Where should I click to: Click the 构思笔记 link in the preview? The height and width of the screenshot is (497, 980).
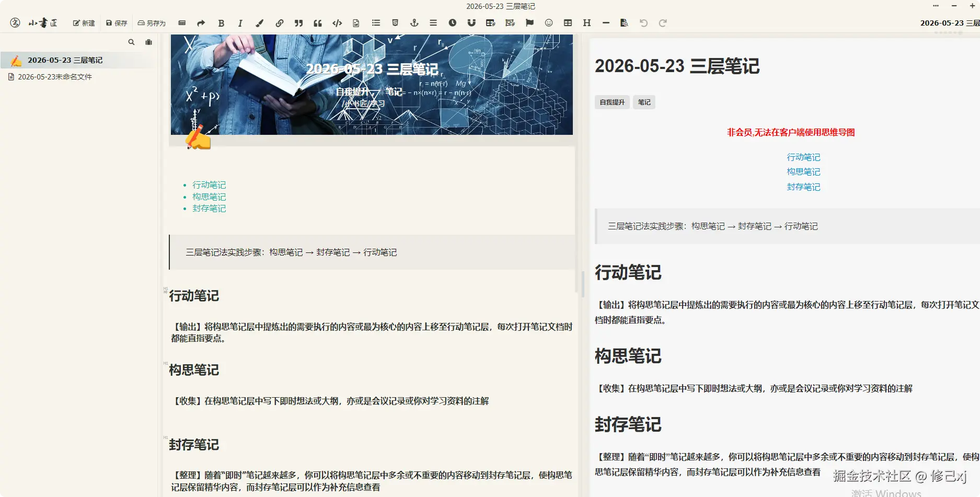tap(803, 172)
